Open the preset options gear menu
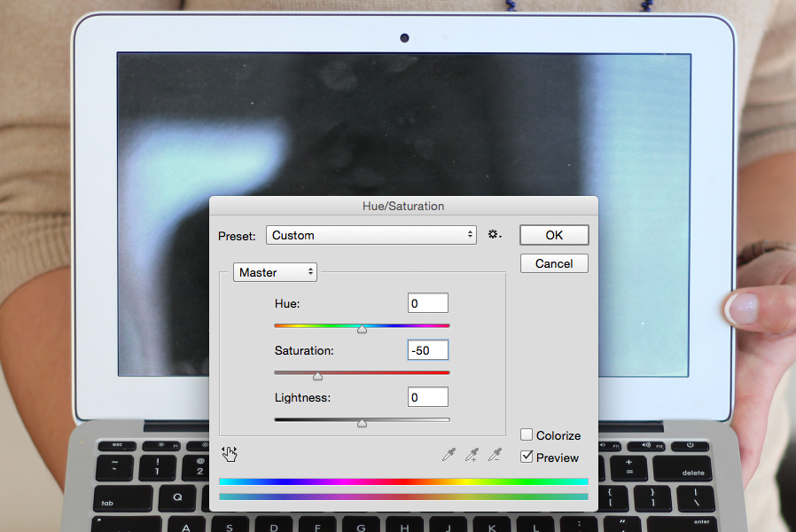 tap(495, 235)
